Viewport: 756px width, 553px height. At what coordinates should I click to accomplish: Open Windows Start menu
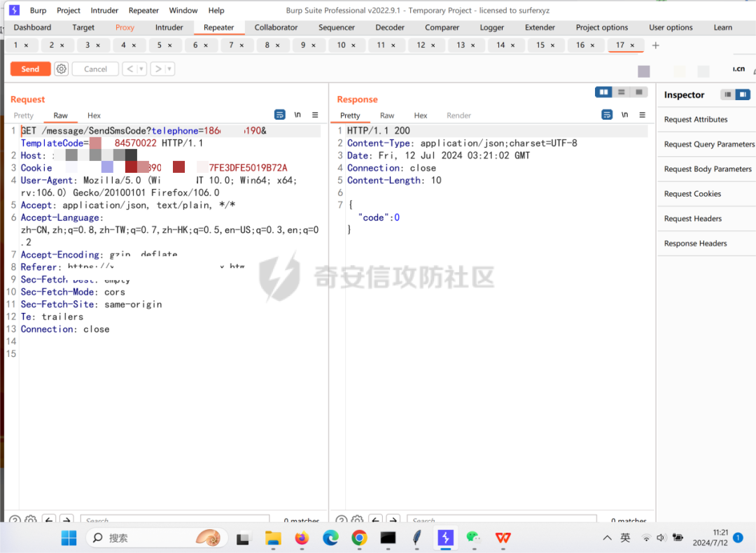click(x=69, y=538)
